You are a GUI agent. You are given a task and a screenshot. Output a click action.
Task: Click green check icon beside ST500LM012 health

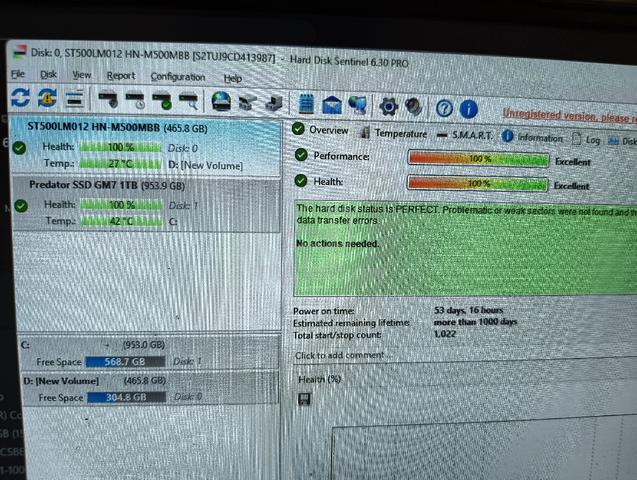click(19, 148)
